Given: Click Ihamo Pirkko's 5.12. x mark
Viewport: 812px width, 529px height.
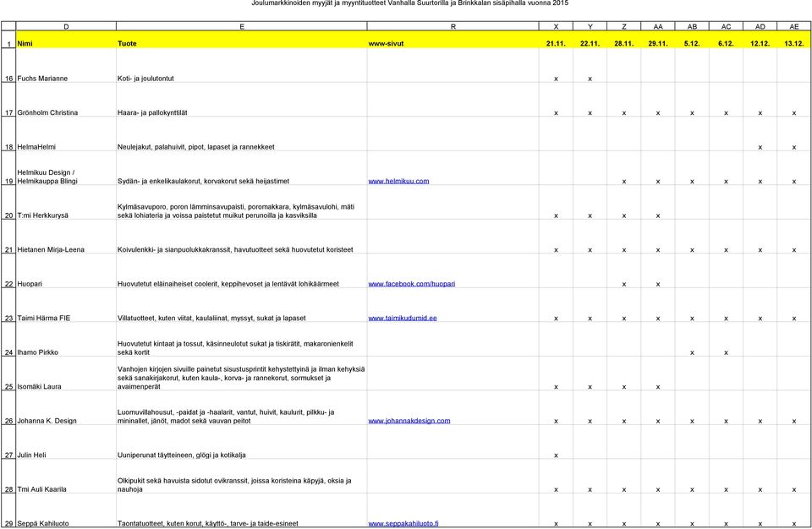Looking at the screenshot, I should (x=692, y=353).
